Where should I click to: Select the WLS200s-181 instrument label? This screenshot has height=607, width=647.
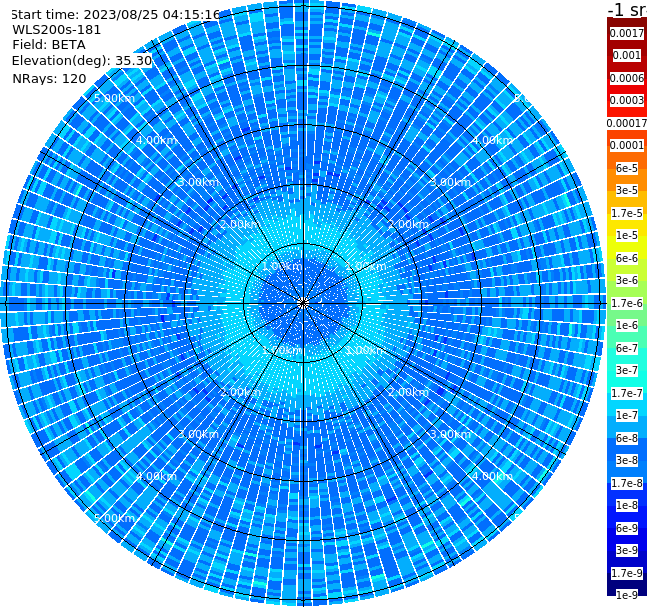pos(57,30)
